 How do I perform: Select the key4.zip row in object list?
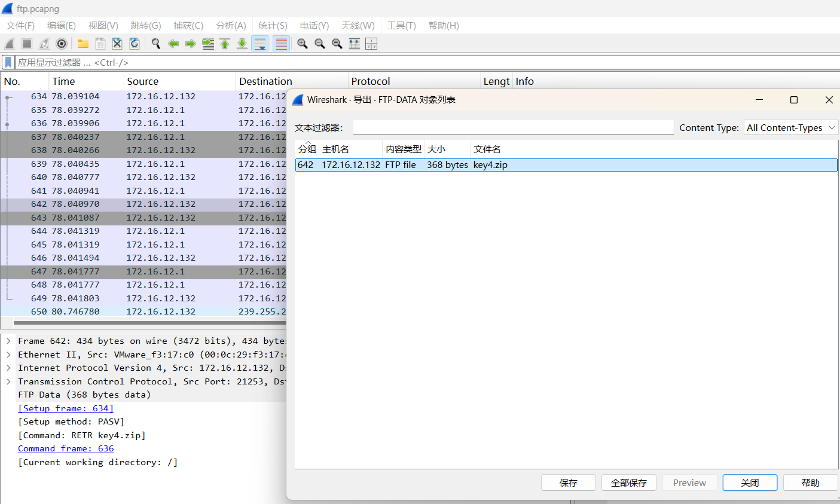click(x=566, y=165)
